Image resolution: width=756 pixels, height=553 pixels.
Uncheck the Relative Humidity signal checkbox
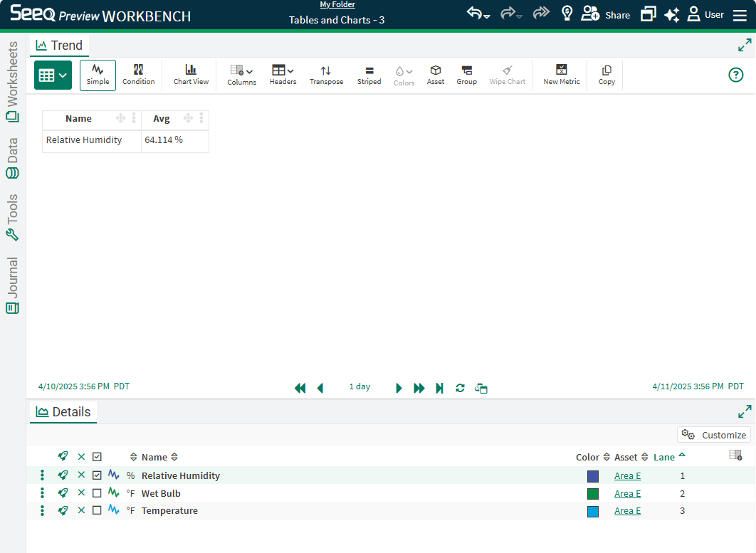pos(98,475)
